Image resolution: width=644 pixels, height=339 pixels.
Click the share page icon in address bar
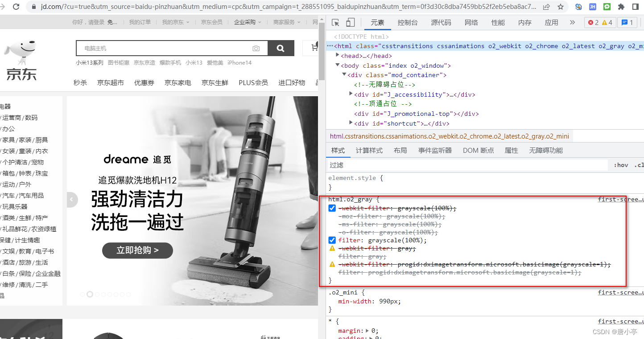click(x=546, y=7)
